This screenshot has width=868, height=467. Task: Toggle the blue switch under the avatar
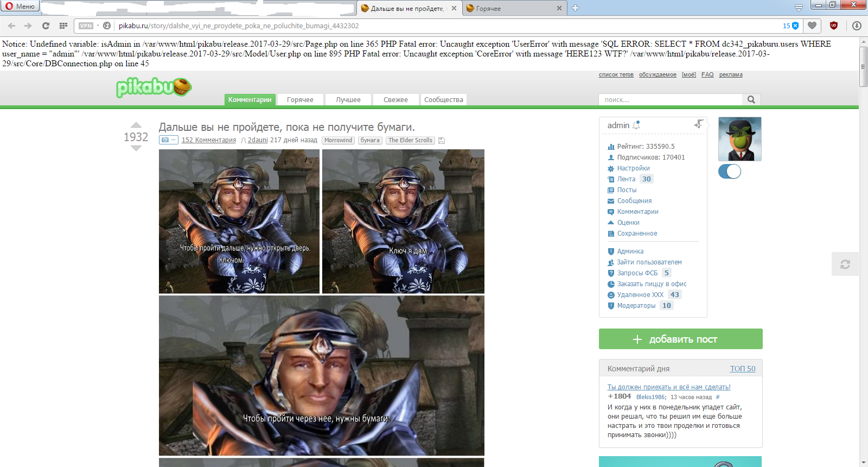point(730,172)
